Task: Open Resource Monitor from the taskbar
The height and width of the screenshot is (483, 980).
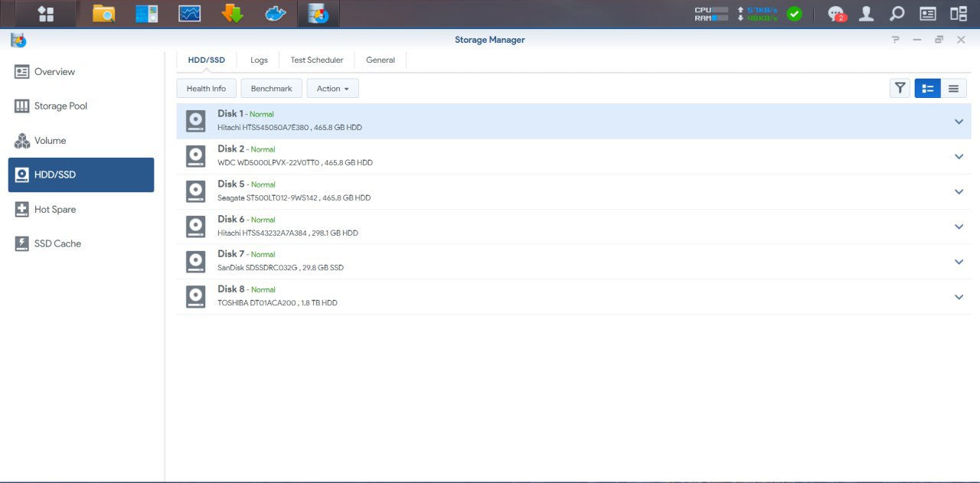Action: 189,14
